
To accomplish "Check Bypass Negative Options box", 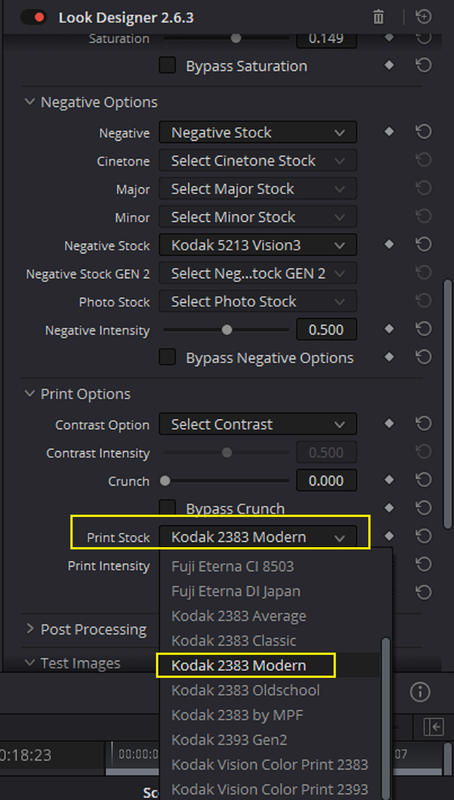I will point(167,357).
